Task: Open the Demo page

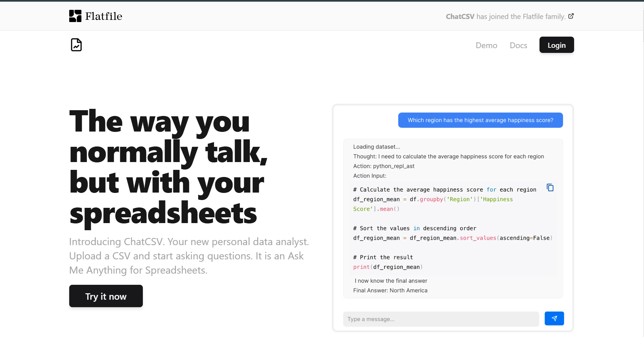Action: [486, 45]
